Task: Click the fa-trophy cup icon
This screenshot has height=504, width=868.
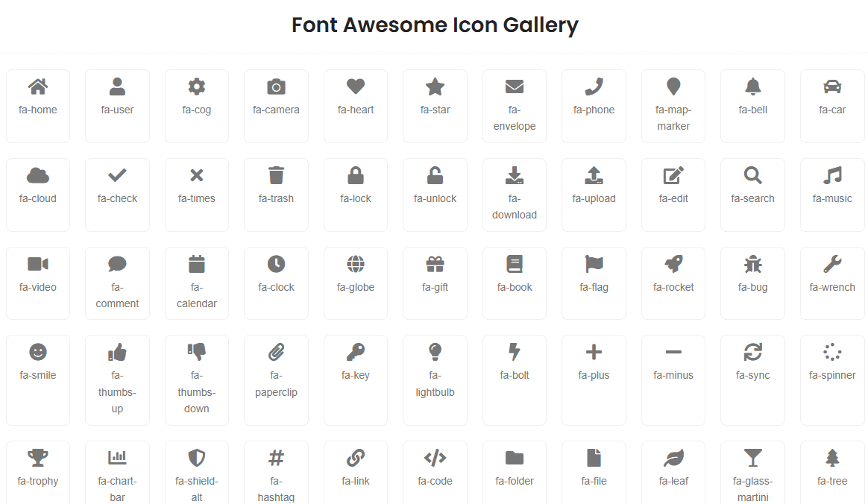Action: pyautogui.click(x=37, y=458)
